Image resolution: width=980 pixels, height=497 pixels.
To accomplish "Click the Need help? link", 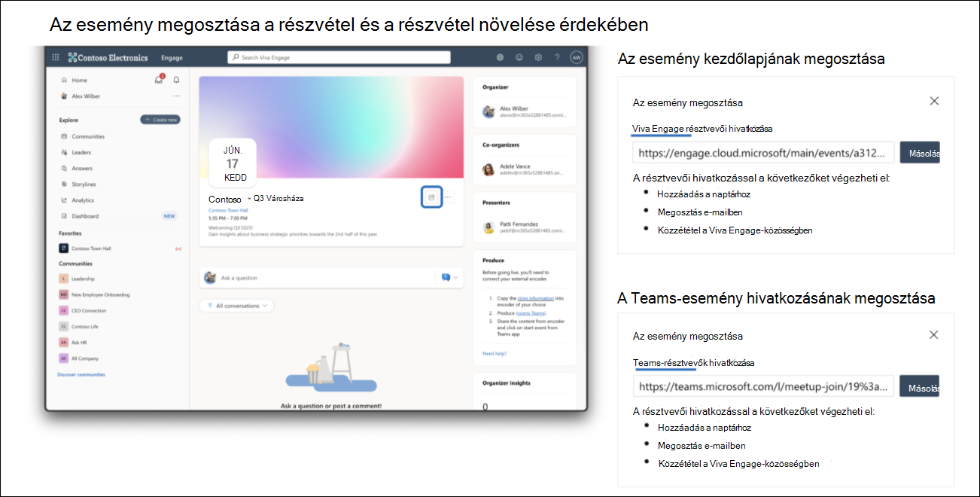I will (x=495, y=353).
